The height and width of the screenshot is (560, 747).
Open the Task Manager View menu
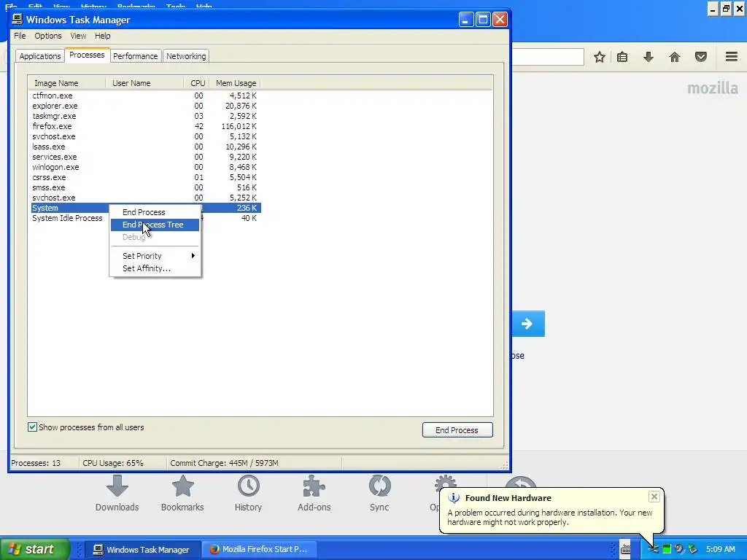tap(78, 36)
